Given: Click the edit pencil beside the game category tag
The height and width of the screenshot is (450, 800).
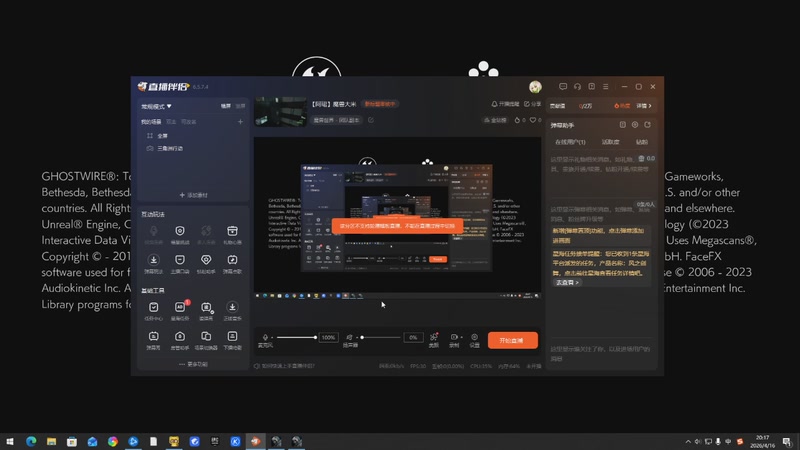Looking at the screenshot, I should click(371, 120).
